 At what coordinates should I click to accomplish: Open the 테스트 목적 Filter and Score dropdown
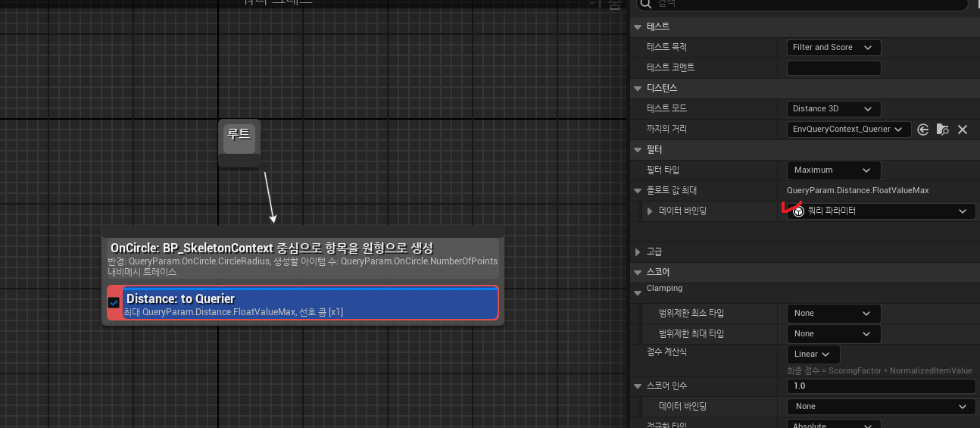(834, 47)
